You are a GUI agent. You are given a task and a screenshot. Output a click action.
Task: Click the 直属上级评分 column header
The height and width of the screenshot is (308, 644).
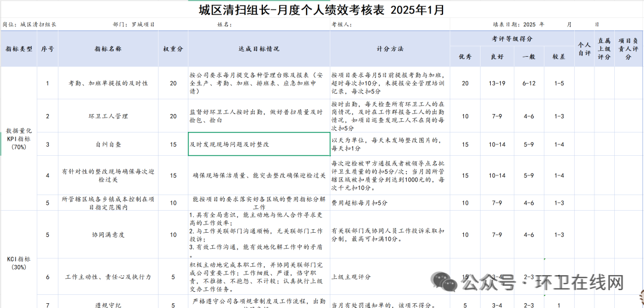point(604,49)
